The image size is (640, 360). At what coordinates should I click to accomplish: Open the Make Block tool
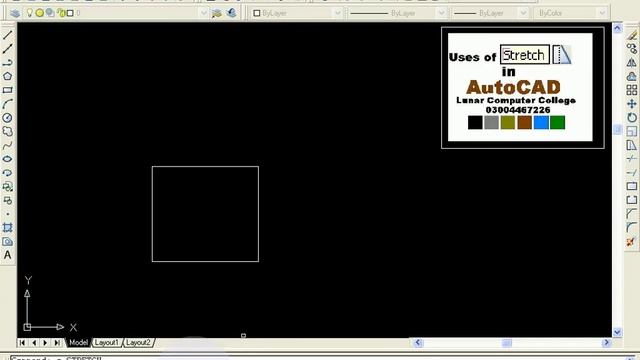click(x=7, y=200)
